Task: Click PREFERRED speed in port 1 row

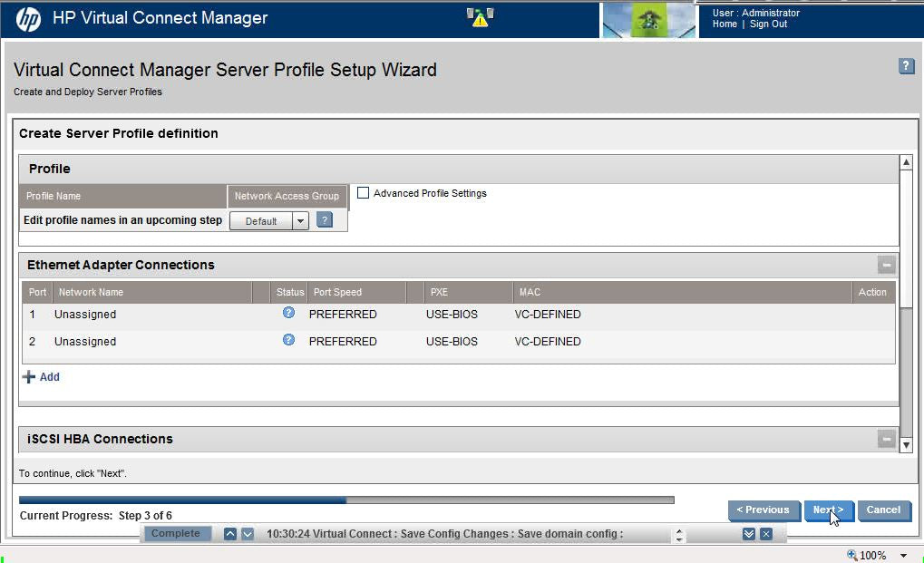Action: 343,315
